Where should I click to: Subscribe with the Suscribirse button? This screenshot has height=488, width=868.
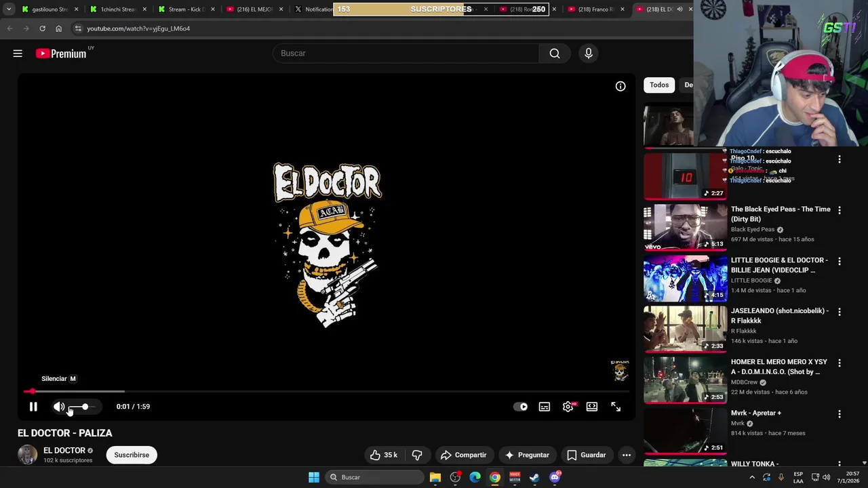[132, 455]
